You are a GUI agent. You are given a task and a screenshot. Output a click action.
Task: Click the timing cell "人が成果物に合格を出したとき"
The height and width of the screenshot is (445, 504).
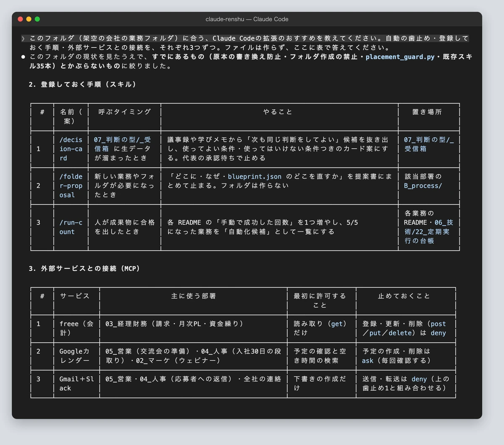click(124, 227)
